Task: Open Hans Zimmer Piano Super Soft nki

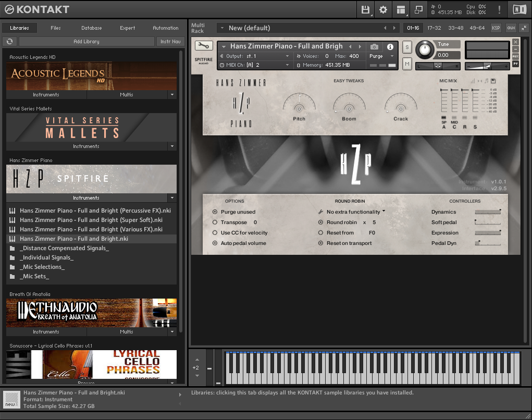Action: tap(91, 220)
